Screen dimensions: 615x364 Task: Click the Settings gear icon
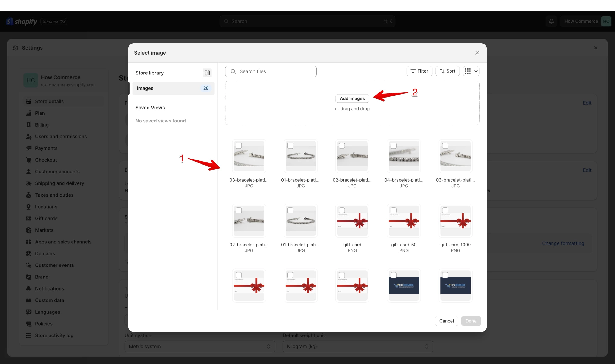coord(15,48)
